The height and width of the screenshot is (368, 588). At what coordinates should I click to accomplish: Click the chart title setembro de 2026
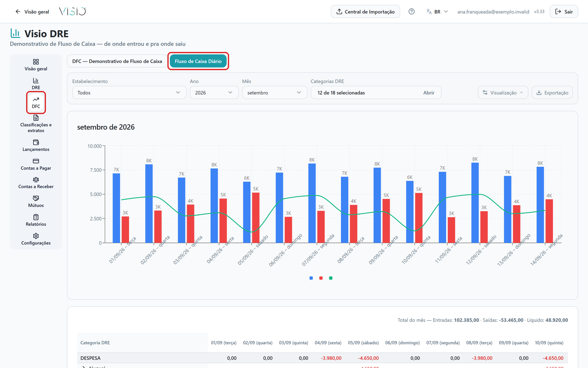(106, 127)
